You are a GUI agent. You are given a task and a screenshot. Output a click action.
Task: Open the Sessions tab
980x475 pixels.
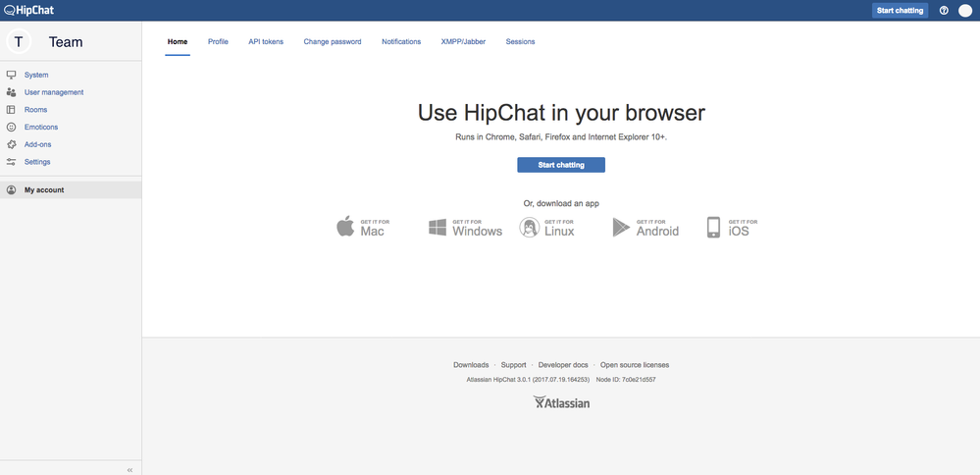(520, 42)
